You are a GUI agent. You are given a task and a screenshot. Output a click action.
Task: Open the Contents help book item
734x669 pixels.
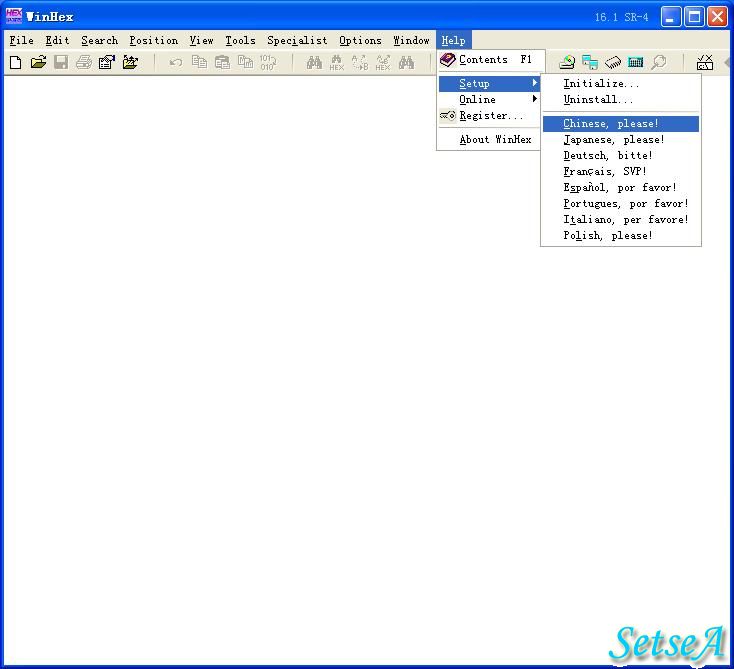point(490,60)
